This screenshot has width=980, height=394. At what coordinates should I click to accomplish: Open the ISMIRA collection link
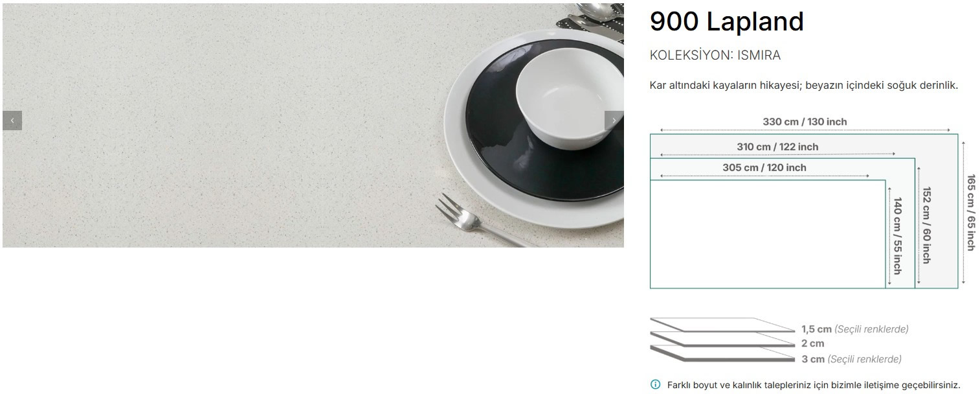[759, 55]
